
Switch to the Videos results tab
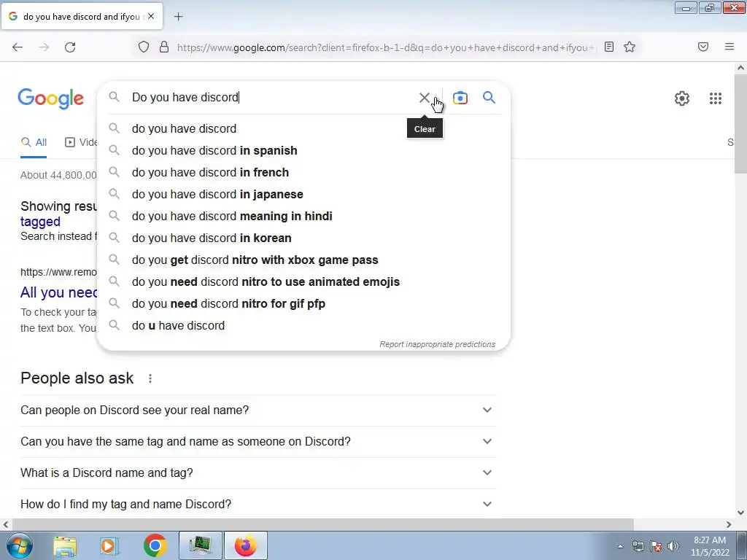[81, 142]
